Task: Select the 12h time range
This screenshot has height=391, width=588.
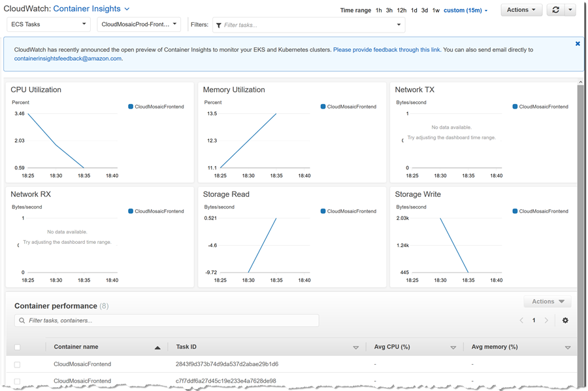Action: click(x=402, y=10)
